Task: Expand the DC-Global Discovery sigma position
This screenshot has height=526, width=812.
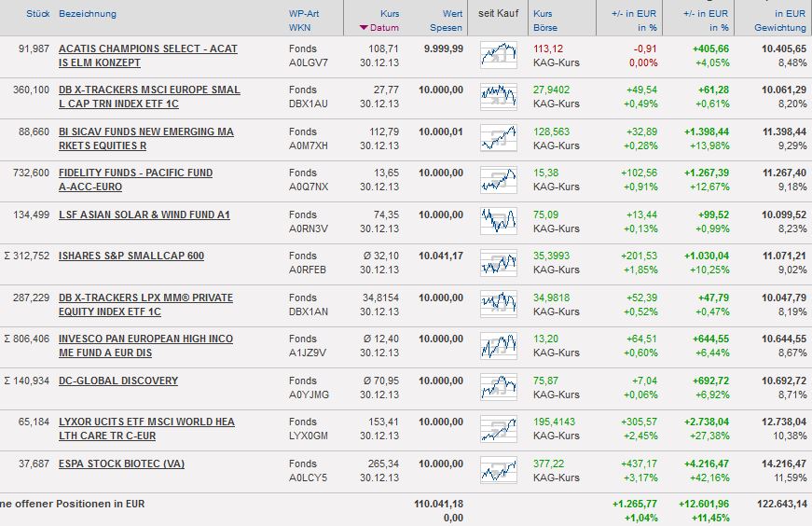Action: pos(7,381)
